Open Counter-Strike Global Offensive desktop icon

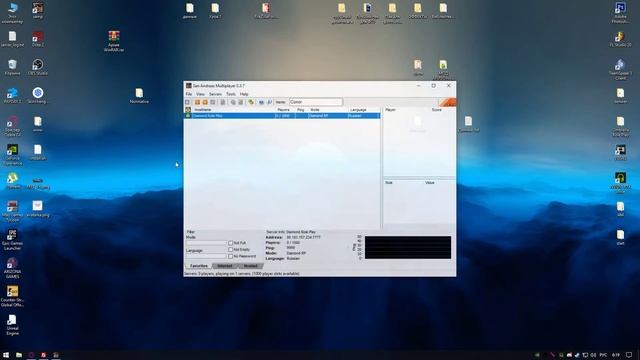tap(12, 296)
